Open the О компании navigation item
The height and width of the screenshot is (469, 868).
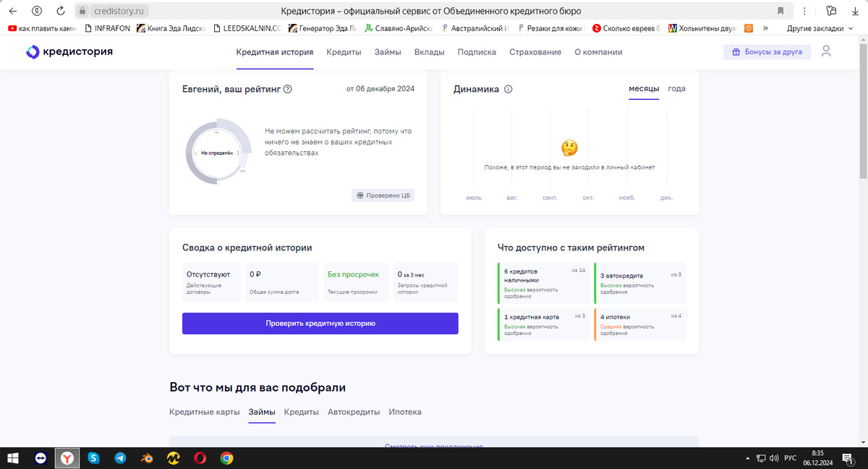tap(598, 52)
